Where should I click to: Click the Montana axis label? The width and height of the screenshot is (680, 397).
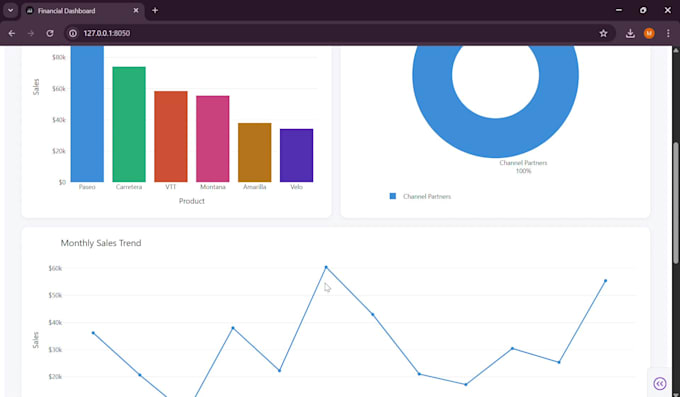(212, 187)
